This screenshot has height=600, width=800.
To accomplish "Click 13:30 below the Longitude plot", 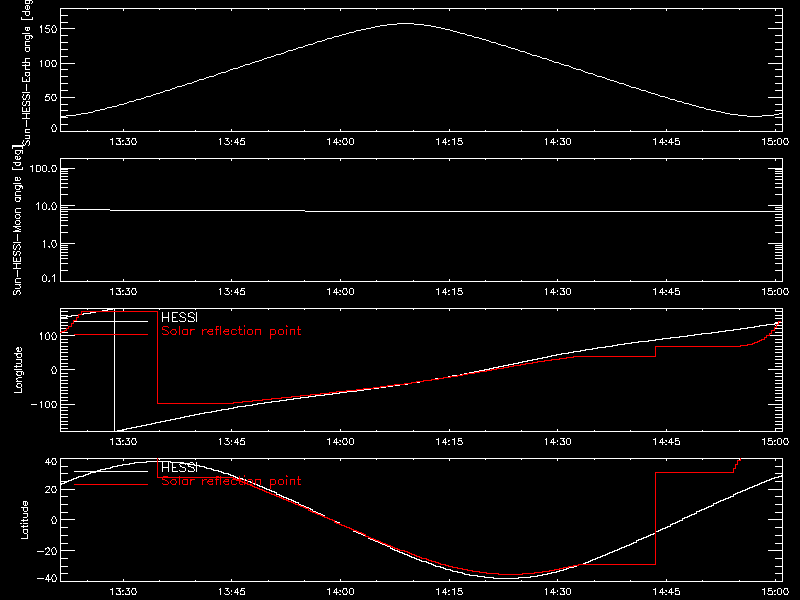I will coord(123,441).
